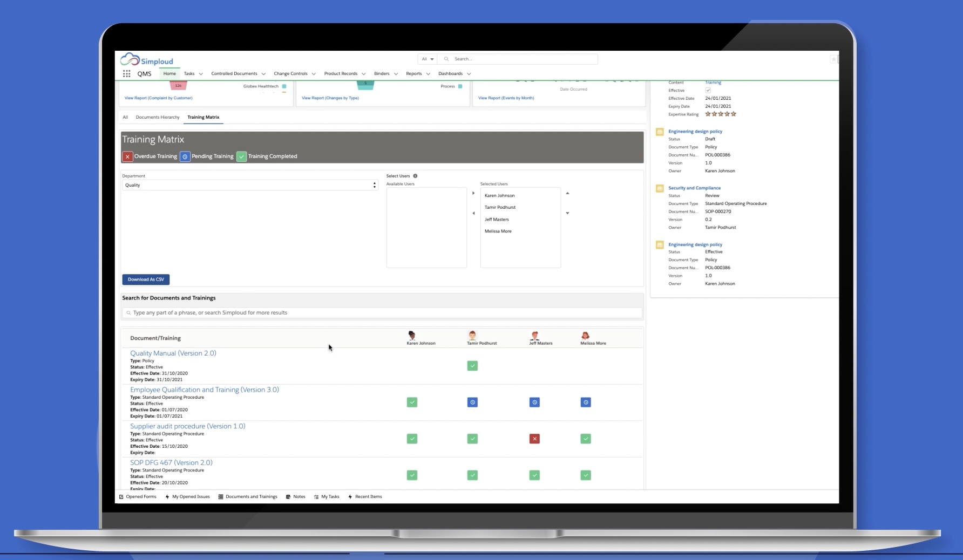Viewport: 963px width, 560px height.
Task: Move user to Selected Users with right arrow
Action: coord(473,193)
